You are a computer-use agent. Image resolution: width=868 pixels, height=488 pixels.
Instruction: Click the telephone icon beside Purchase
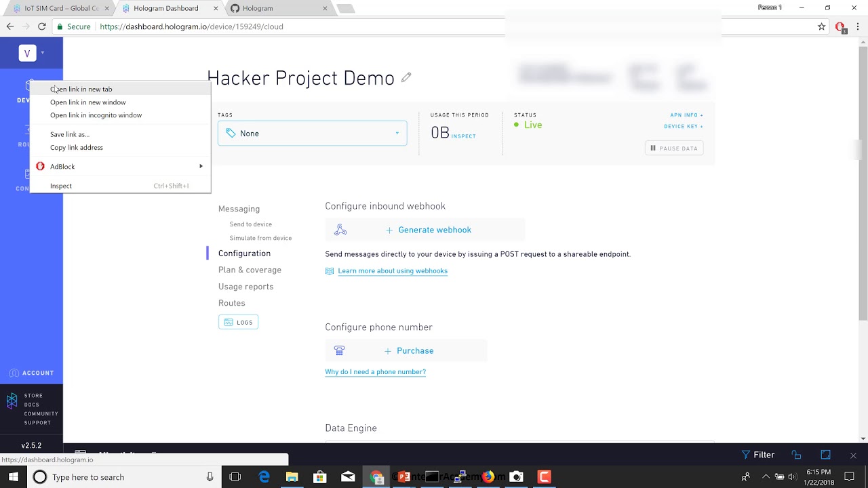pyautogui.click(x=340, y=351)
